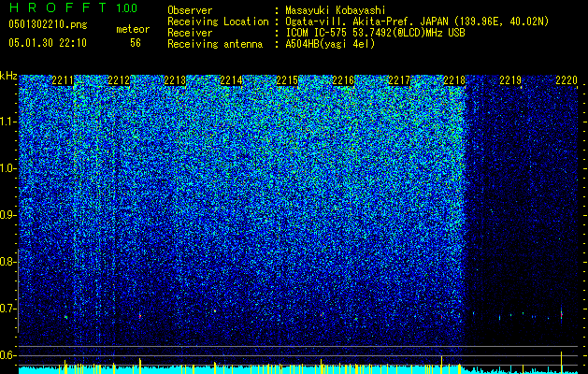Click the 2217 time marker
The width and height of the screenshot is (588, 374).
399,80
